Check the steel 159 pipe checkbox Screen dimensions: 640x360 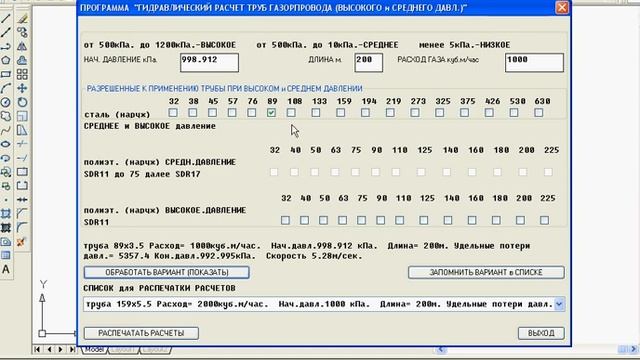pyautogui.click(x=340, y=112)
